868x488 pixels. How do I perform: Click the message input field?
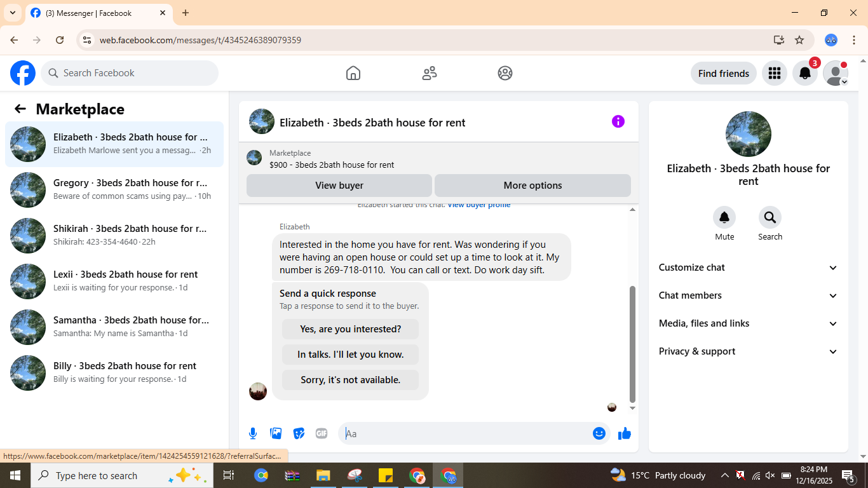click(x=467, y=433)
